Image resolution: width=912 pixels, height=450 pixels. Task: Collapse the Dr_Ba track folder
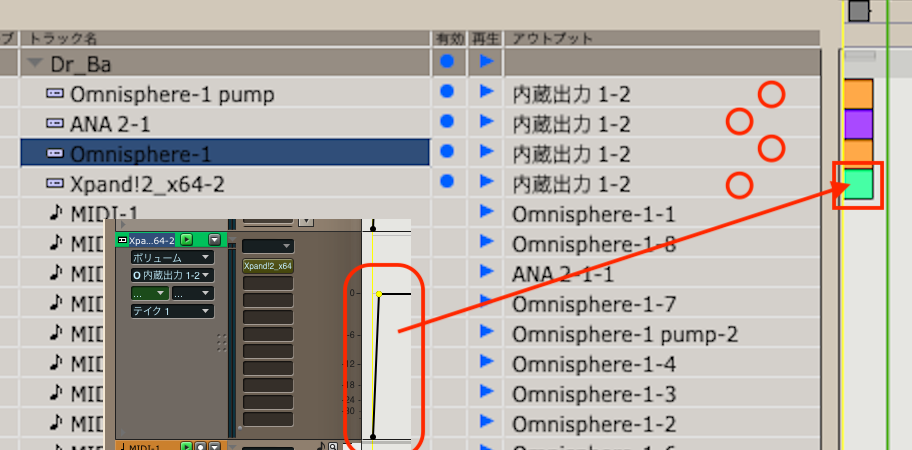(36, 63)
